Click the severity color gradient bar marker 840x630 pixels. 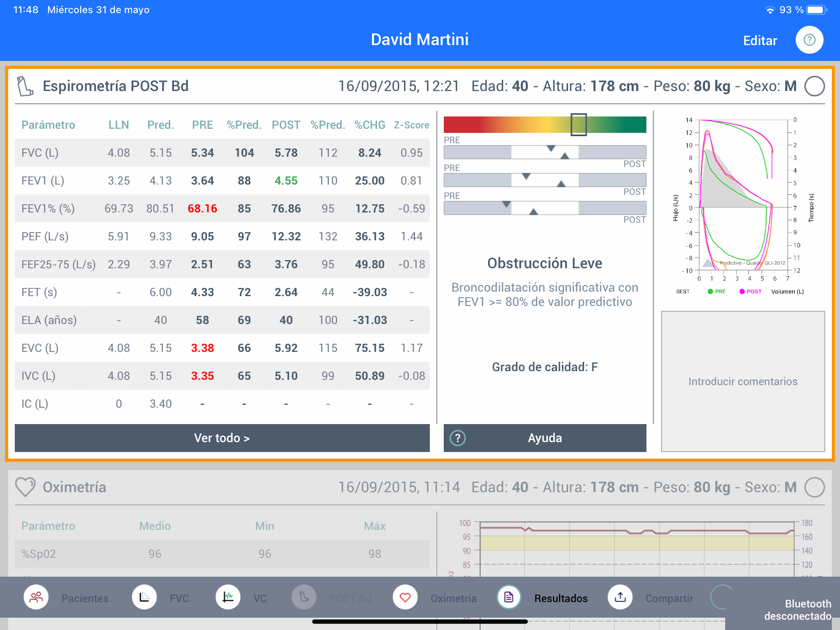[x=578, y=125]
